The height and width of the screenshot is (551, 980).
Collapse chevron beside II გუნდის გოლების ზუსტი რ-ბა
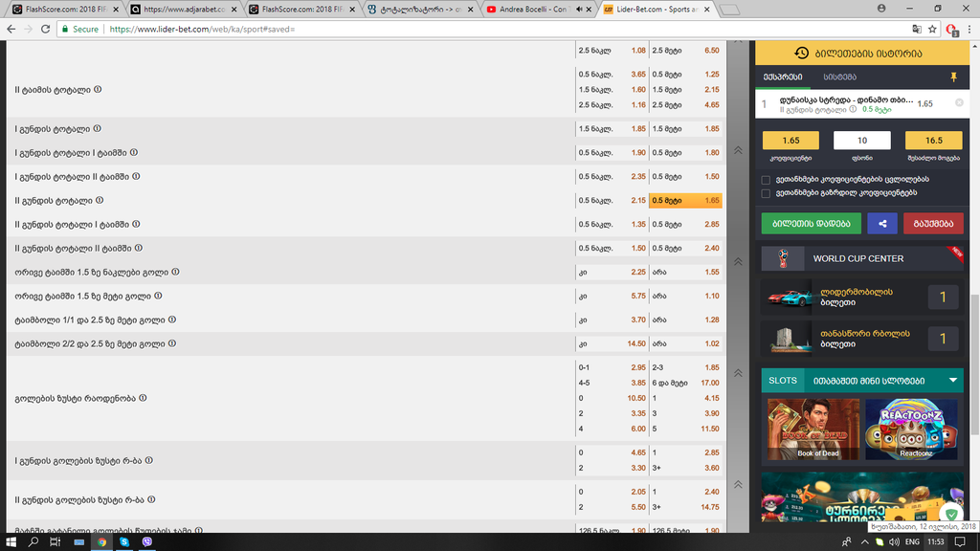[738, 484]
